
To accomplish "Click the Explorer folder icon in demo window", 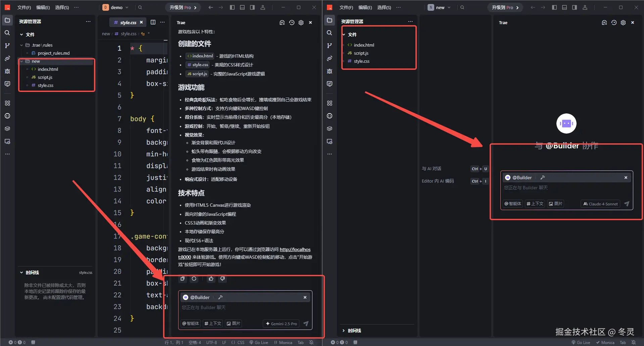I will tap(7, 20).
